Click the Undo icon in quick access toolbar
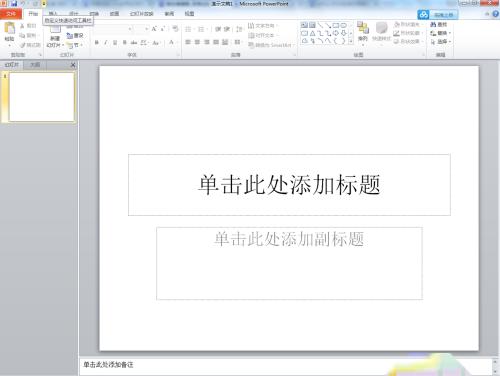This screenshot has width=500, height=376. pos(23,4)
